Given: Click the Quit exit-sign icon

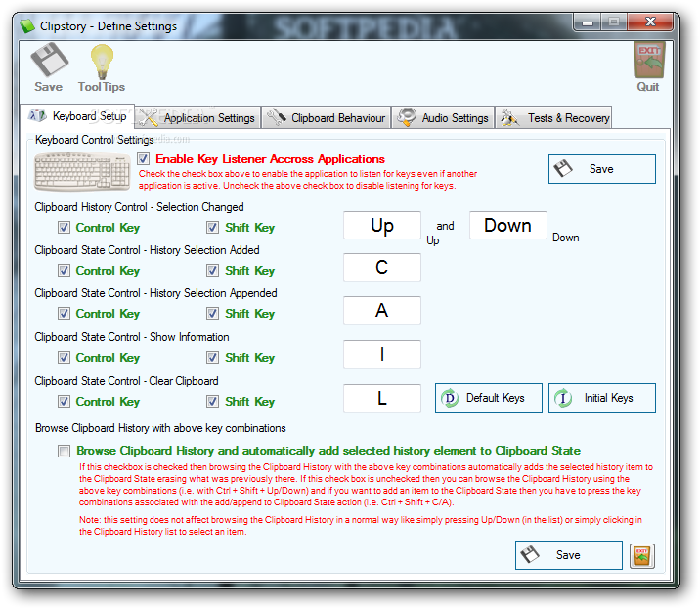Looking at the screenshot, I should click(649, 61).
